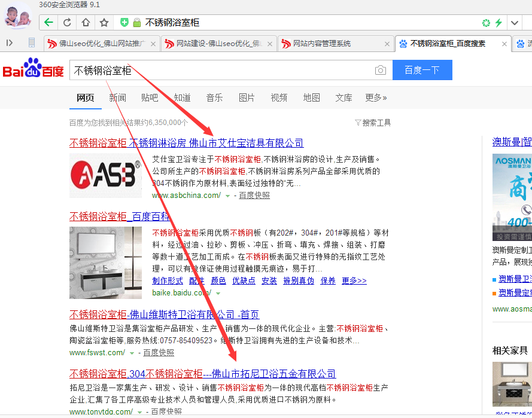
Task: Select the 文库 search category
Action: [x=343, y=97]
